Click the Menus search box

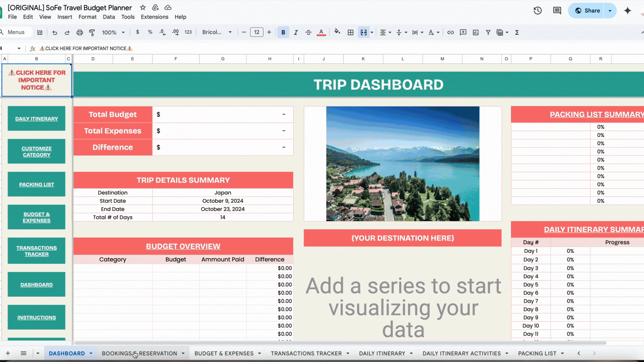[x=16, y=32]
